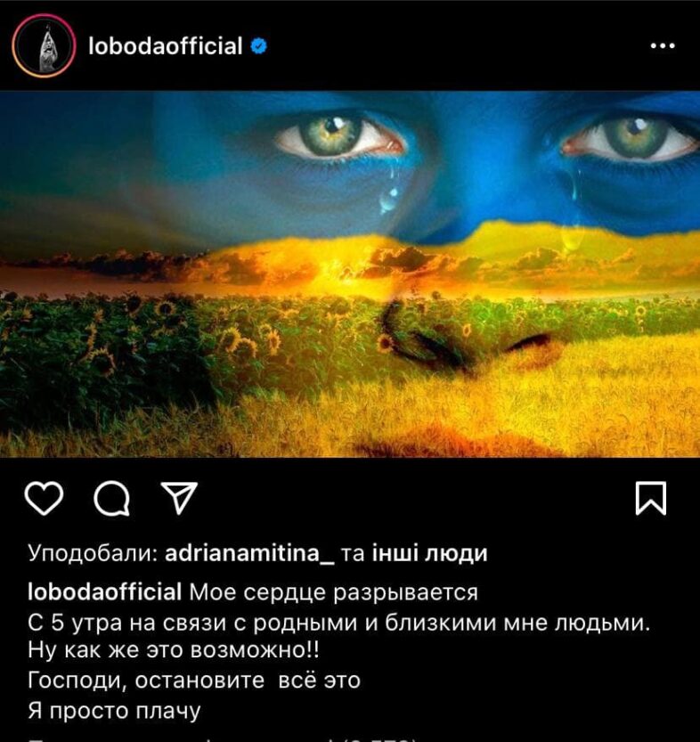Tap the blue verified badge
The height and width of the screenshot is (742, 700).
(259, 46)
